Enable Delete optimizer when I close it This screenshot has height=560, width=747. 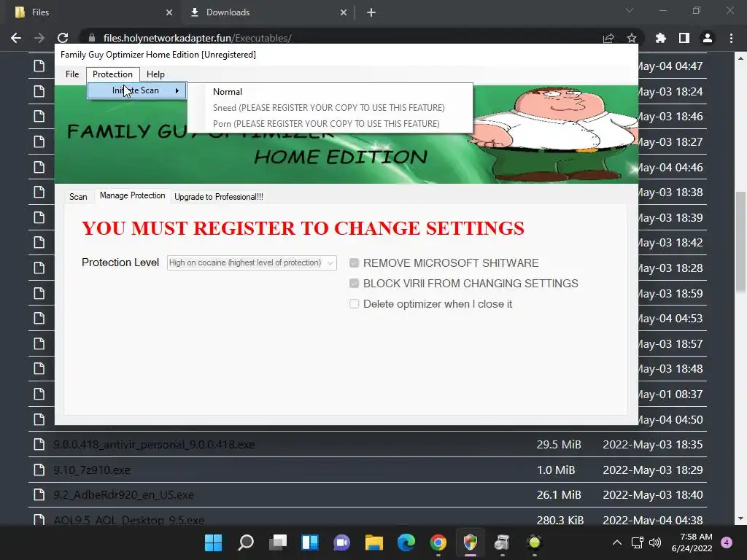click(354, 304)
